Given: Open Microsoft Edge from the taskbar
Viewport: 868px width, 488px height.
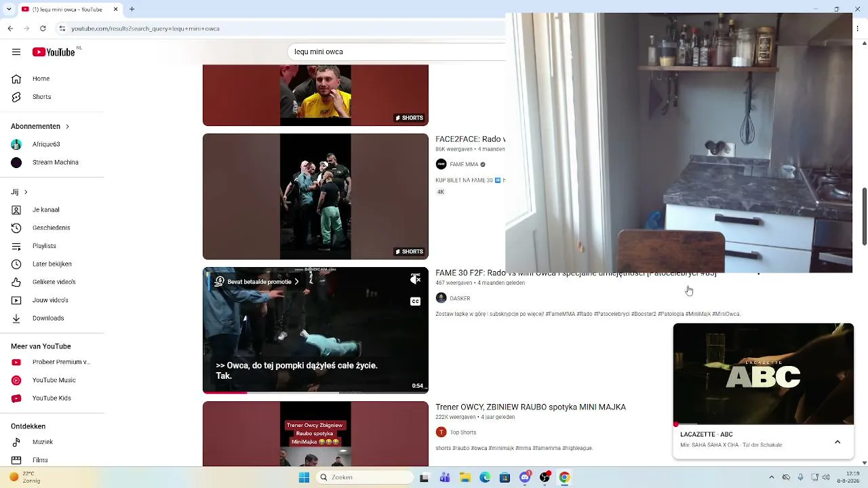Looking at the screenshot, I should pyautogui.click(x=485, y=477).
